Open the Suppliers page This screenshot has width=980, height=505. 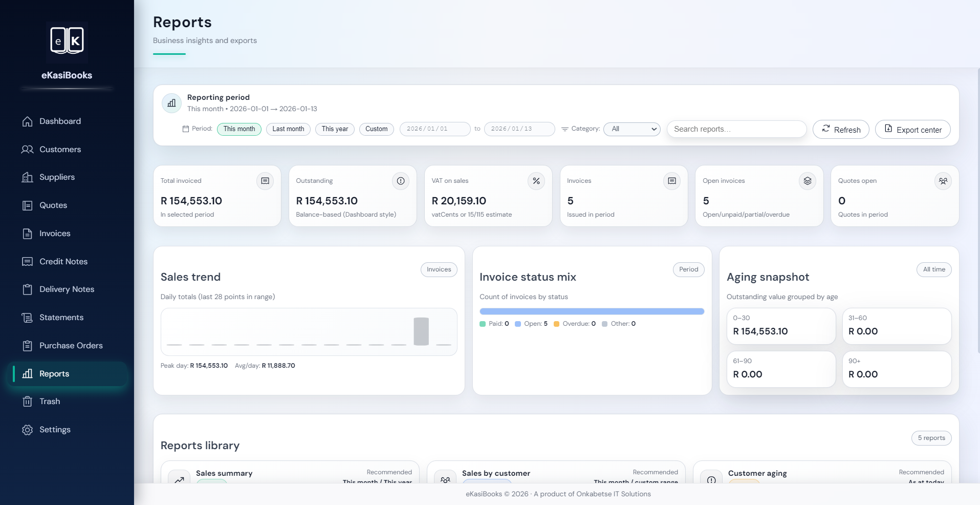(x=57, y=177)
